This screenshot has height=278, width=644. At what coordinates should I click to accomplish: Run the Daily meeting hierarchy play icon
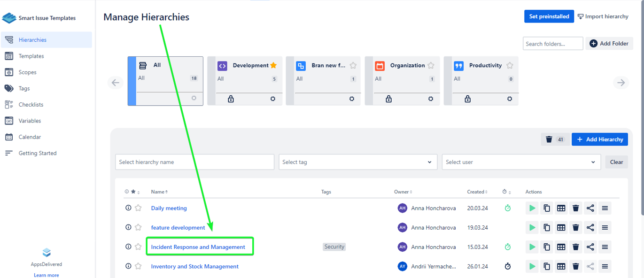[532, 208]
